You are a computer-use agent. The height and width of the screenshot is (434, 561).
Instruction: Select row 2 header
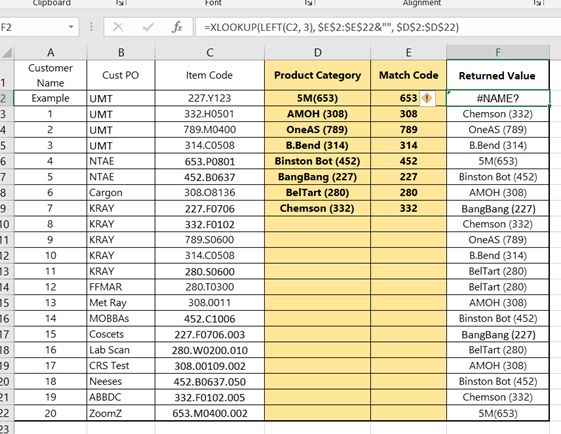tap(6, 98)
